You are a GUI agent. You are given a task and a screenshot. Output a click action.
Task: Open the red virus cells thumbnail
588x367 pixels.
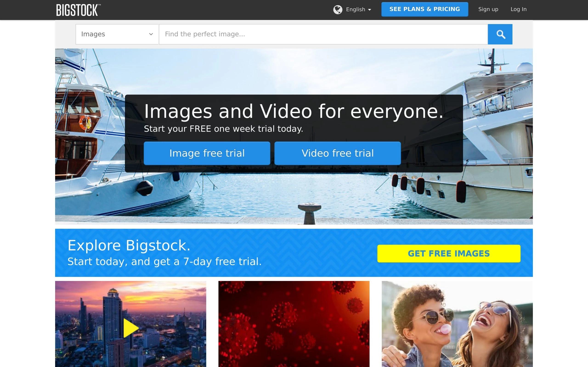click(x=294, y=324)
